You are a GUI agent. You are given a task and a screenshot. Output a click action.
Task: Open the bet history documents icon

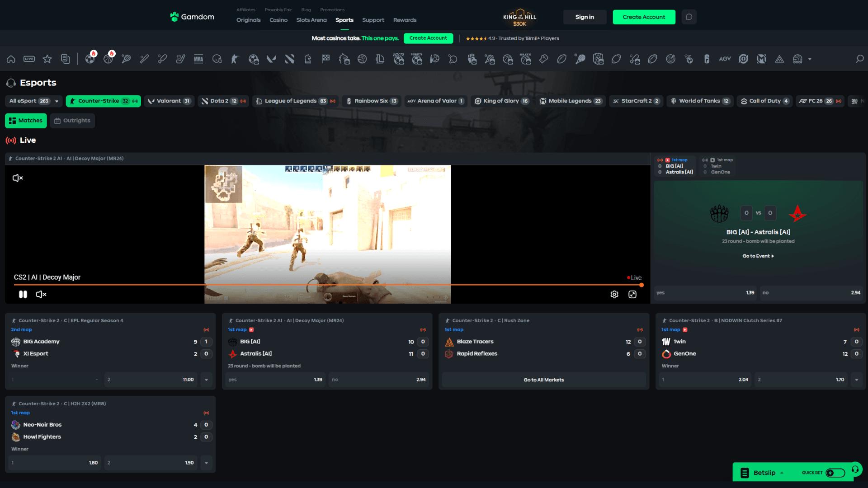tap(65, 59)
